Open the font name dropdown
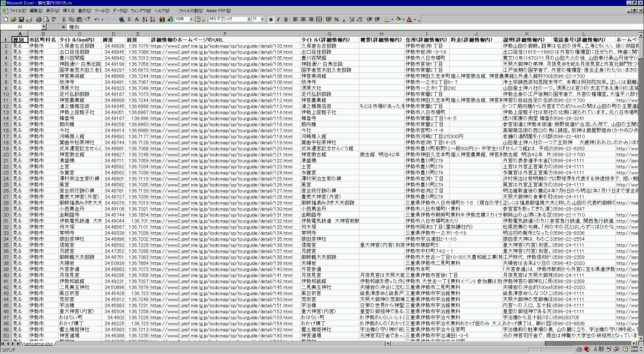The width and height of the screenshot is (644, 354). 249,19
